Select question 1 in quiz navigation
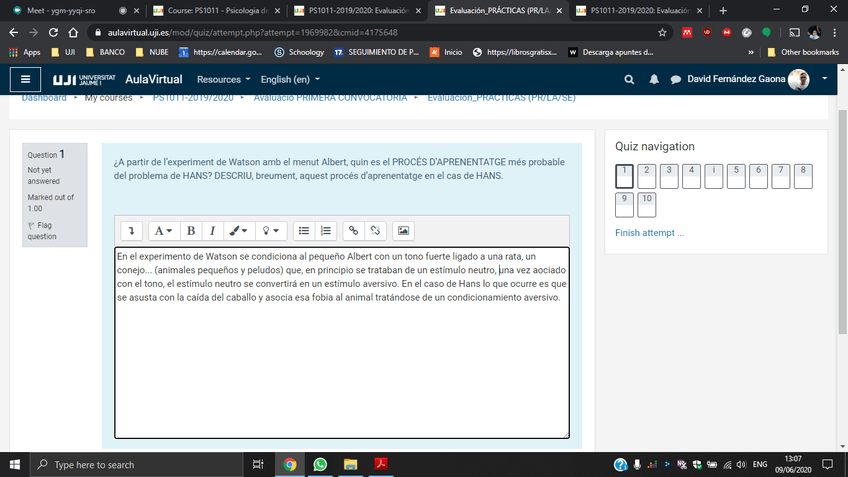Viewport: 848px width, 477px height. pyautogui.click(x=624, y=176)
